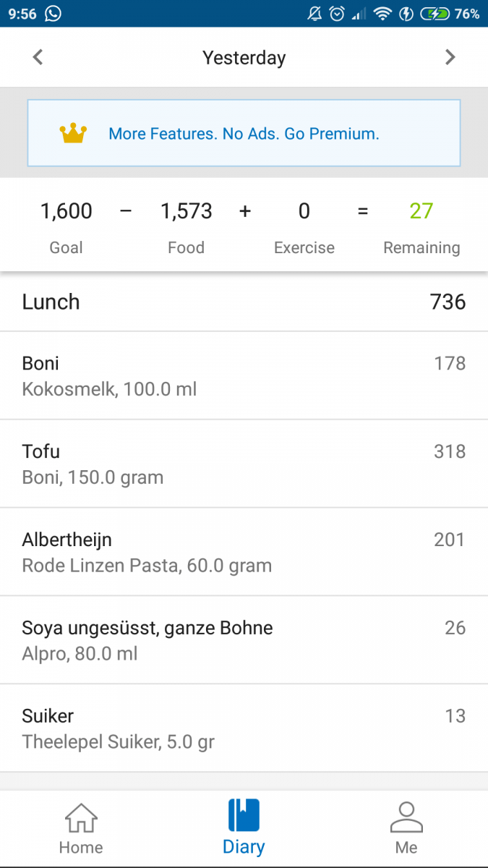Tap the Yesterday date label

(x=244, y=57)
